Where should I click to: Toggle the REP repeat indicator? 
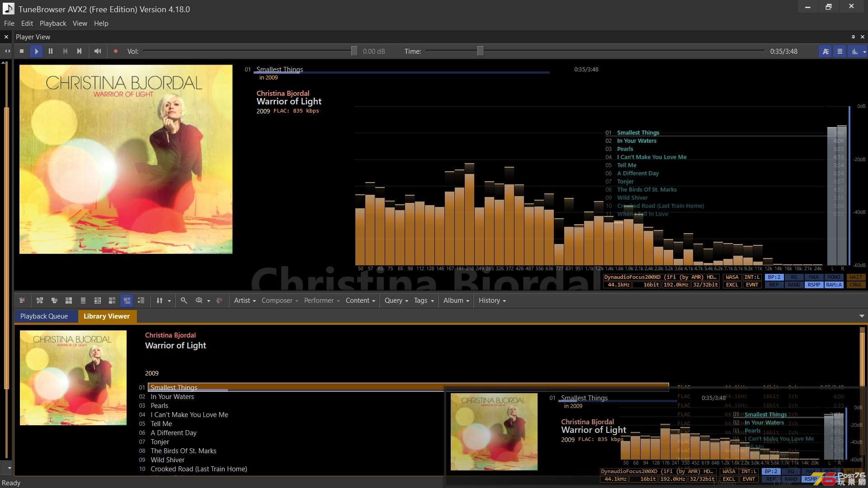(x=774, y=285)
